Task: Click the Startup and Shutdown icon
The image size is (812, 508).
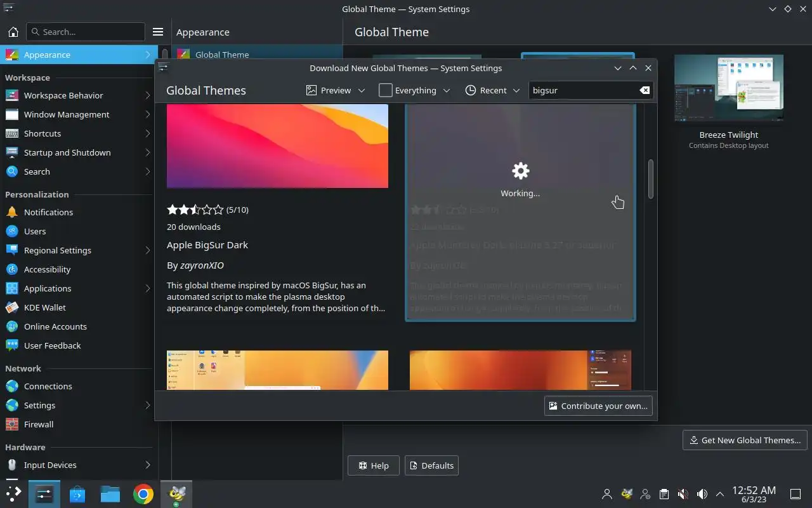Action: (x=12, y=152)
